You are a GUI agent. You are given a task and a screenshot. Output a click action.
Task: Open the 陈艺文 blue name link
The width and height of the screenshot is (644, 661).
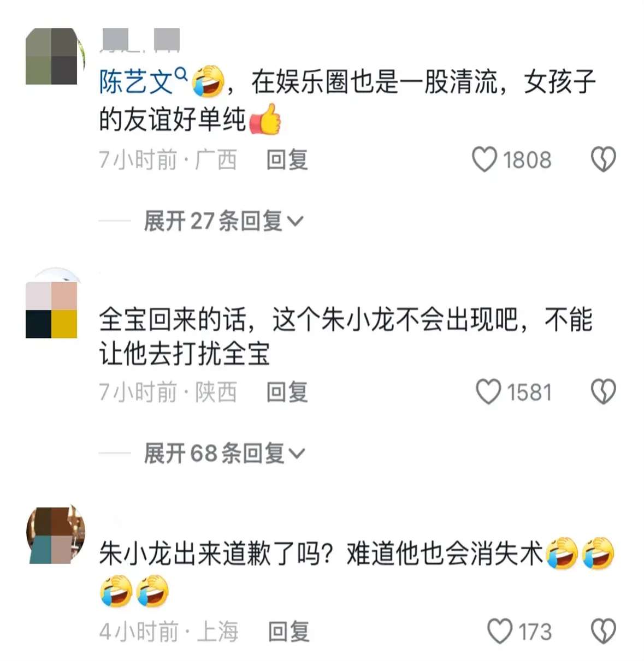tap(137, 82)
